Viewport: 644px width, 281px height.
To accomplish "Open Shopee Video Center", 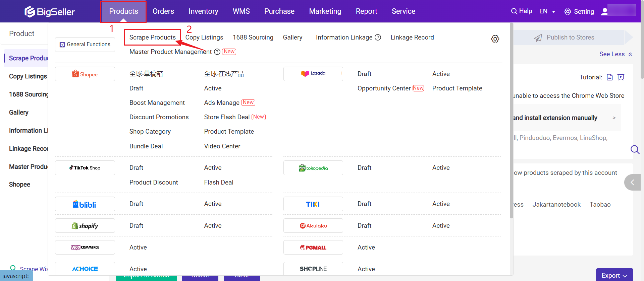I will pyautogui.click(x=222, y=146).
